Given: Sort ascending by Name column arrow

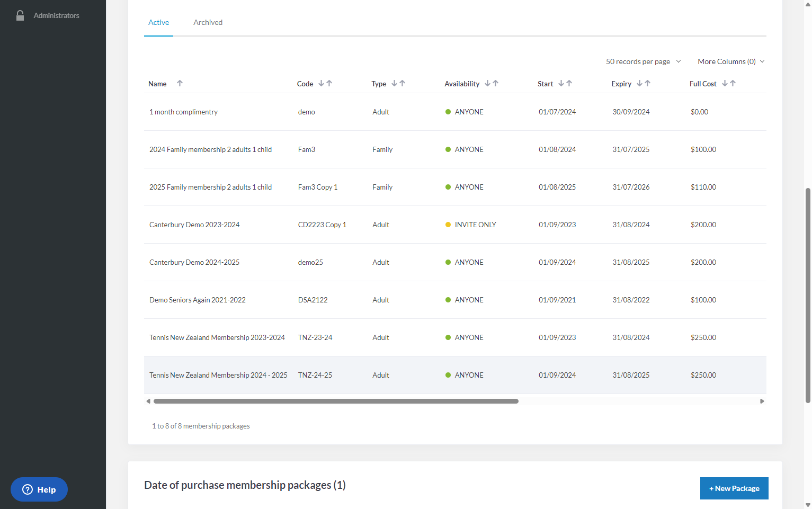Looking at the screenshot, I should (x=180, y=83).
